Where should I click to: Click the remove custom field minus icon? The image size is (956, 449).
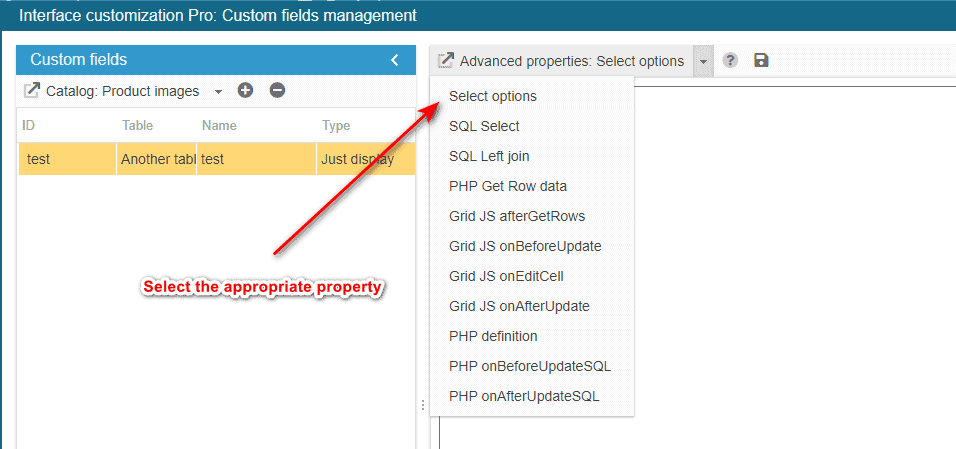[278, 91]
